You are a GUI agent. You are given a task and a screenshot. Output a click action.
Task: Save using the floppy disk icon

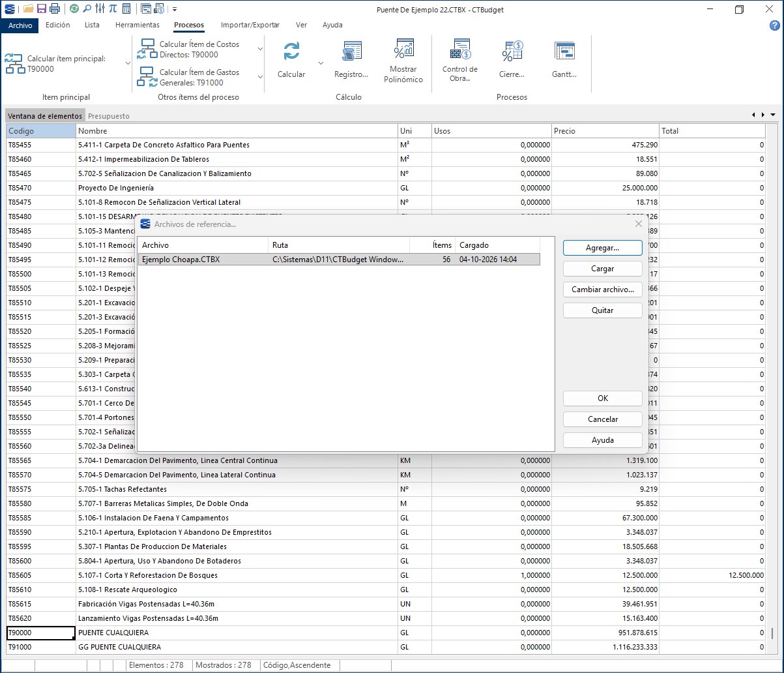point(42,9)
